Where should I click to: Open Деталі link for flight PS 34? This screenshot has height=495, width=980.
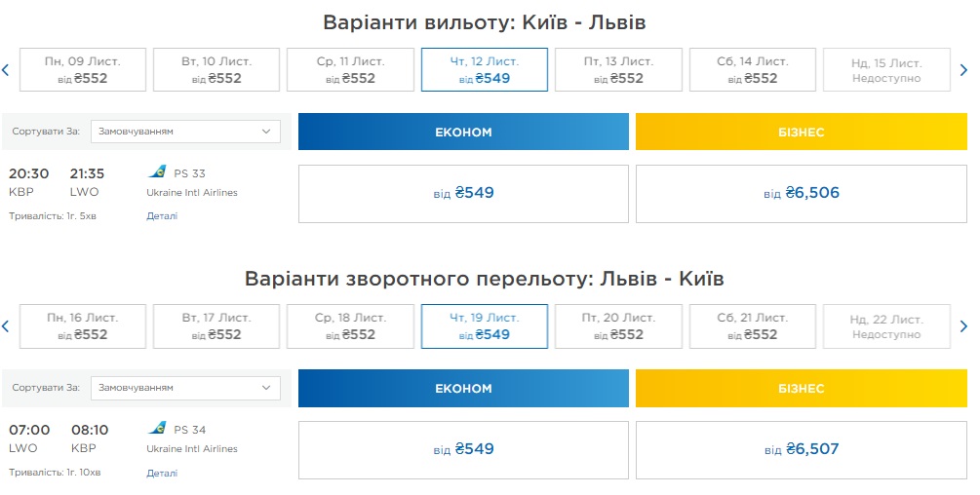[x=162, y=473]
